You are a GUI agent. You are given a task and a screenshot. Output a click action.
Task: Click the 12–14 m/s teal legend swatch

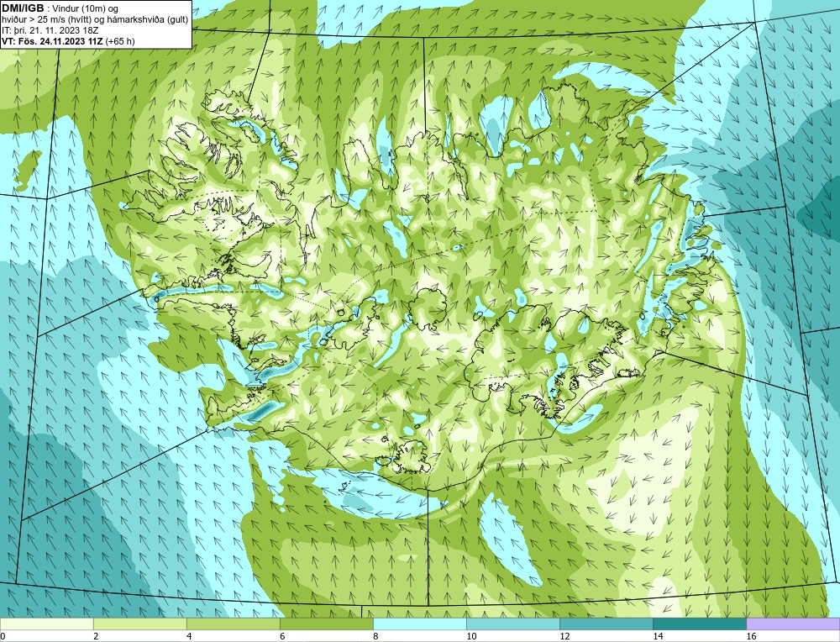coord(606,624)
